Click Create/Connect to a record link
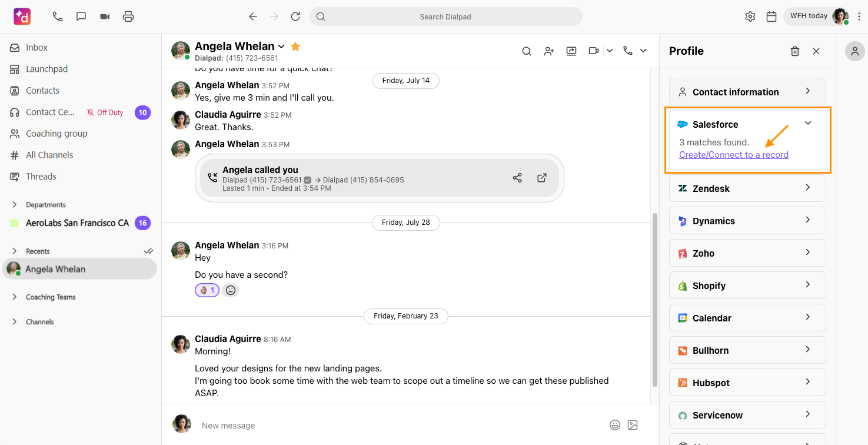 click(734, 155)
